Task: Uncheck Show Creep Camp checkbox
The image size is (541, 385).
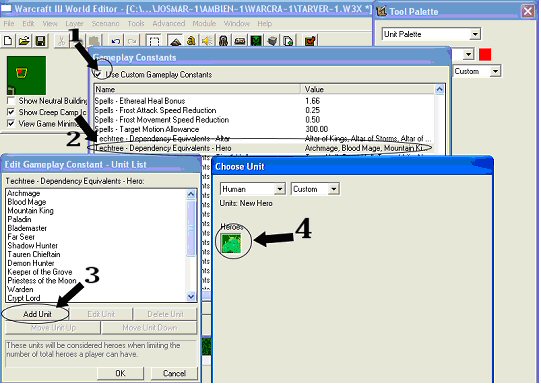Action: click(11, 112)
